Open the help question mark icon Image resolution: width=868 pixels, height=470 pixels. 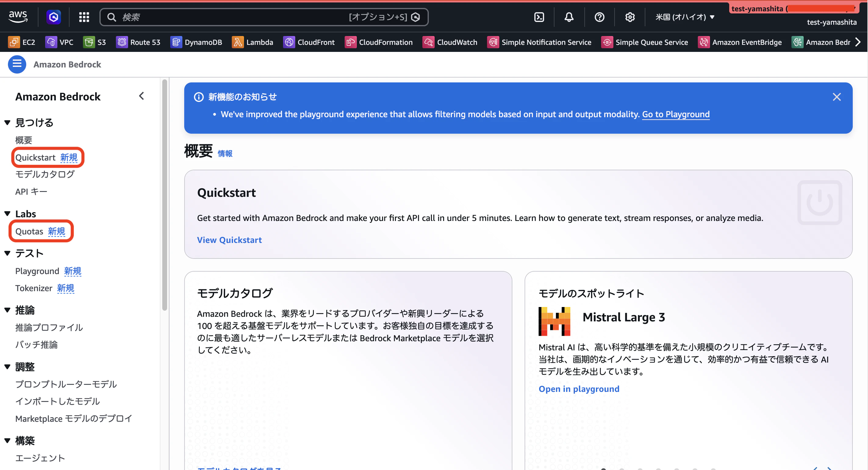[x=599, y=17]
